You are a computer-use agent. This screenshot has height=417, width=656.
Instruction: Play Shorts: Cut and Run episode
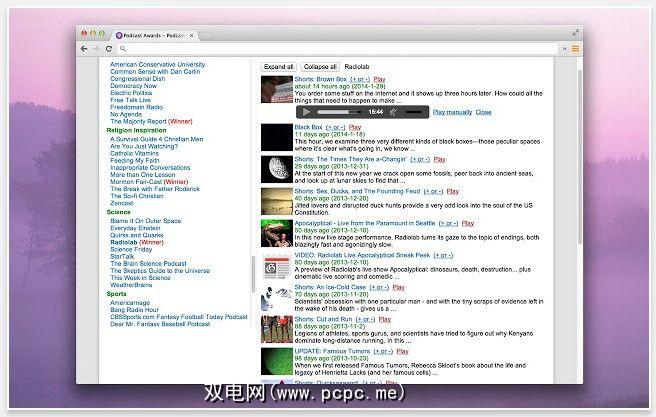[384, 319]
